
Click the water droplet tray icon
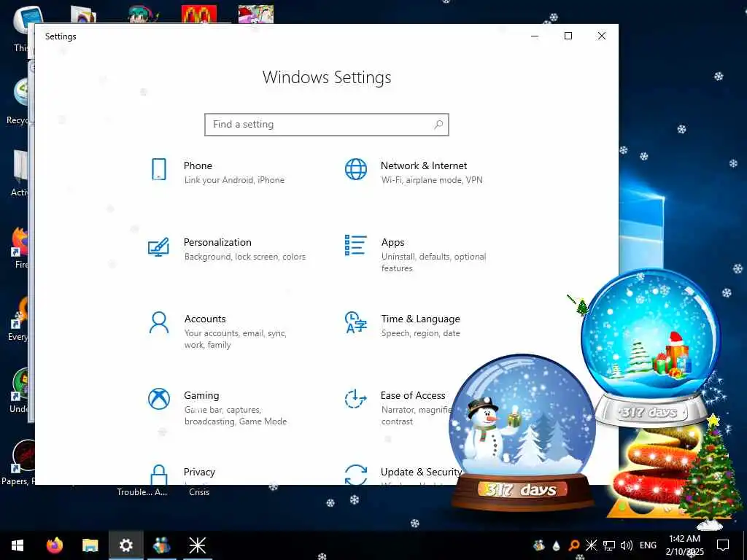(x=557, y=545)
